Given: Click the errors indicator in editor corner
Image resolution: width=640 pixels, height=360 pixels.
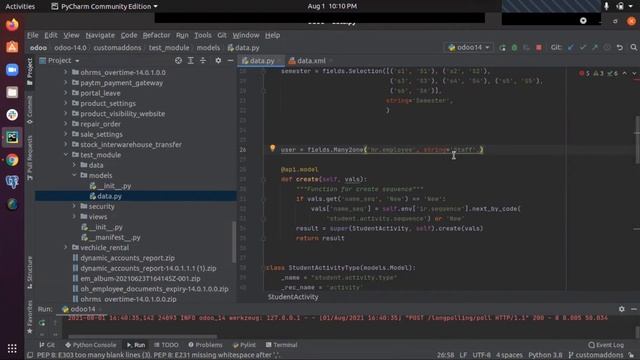Looking at the screenshot, I should tap(585, 73).
